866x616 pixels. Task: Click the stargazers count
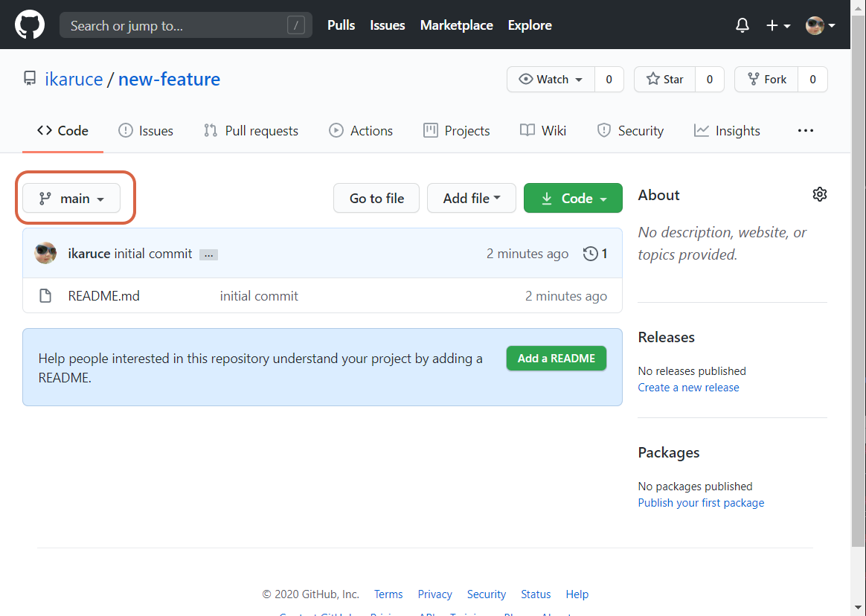[710, 79]
